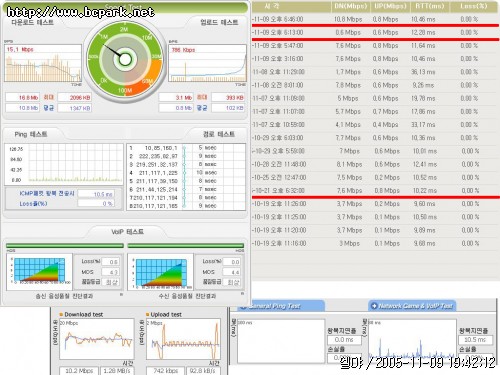Click the receiving voice quality MOS chart
The image size is (500, 375).
[x=161, y=271]
